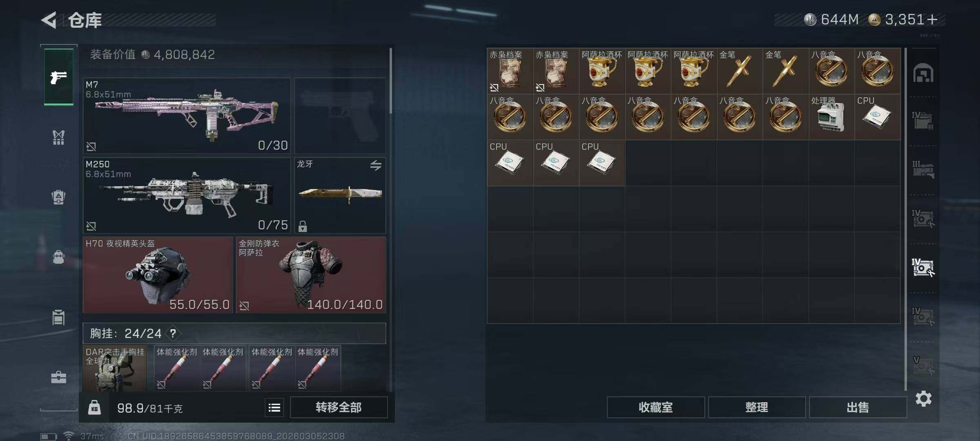Open the 收藏室 collection room
Image resolution: width=980 pixels, height=441 pixels.
pos(656,407)
